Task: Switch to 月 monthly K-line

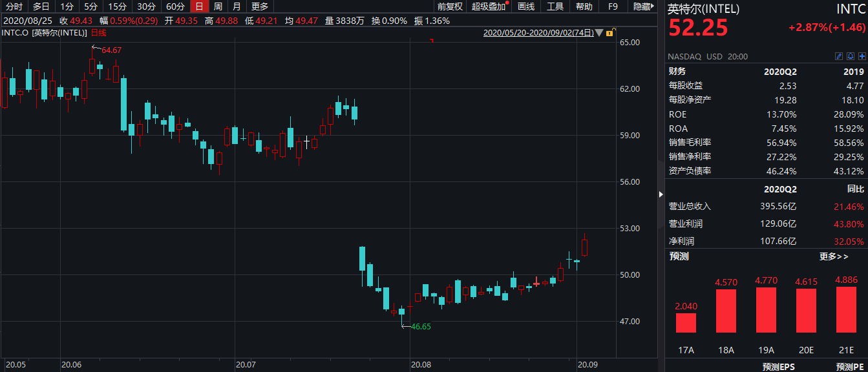Action: (237, 6)
